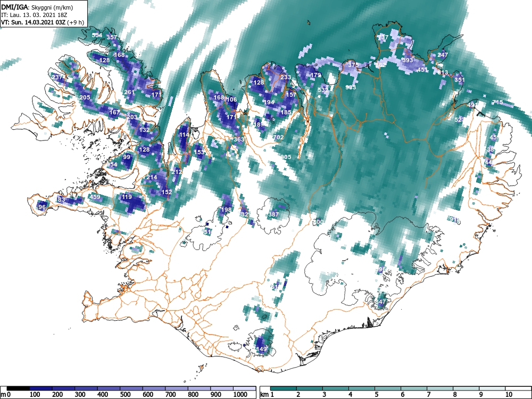Click visibility value 153 on the map
Viewport: 532px width, 399px height.
pos(199,152)
